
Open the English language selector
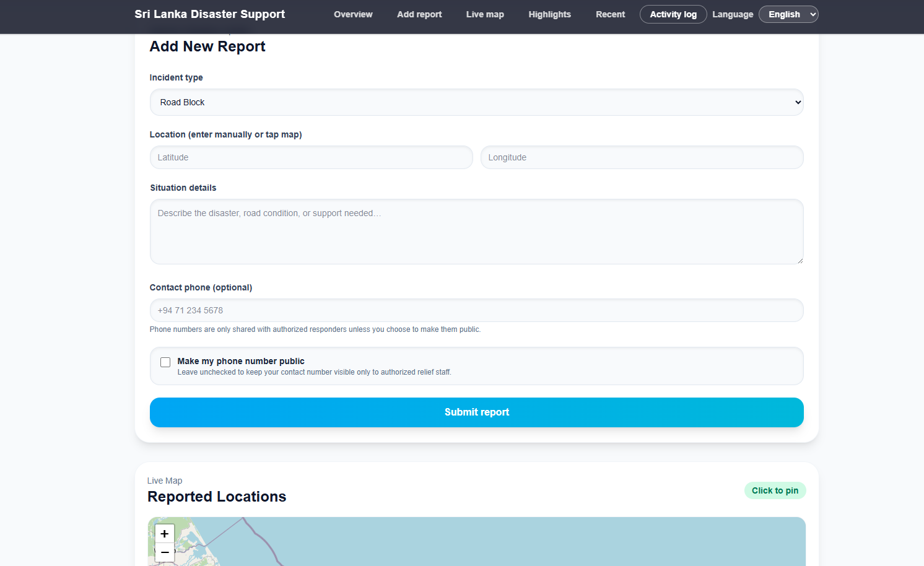(788, 14)
